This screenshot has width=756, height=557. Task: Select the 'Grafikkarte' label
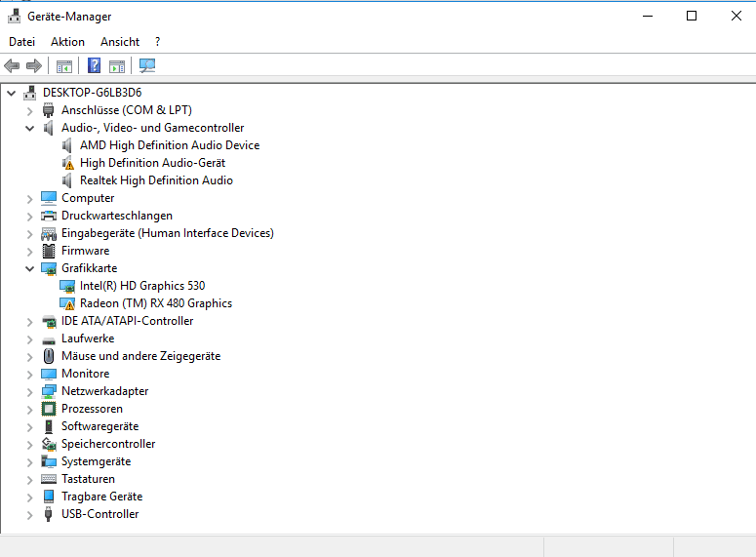(89, 268)
